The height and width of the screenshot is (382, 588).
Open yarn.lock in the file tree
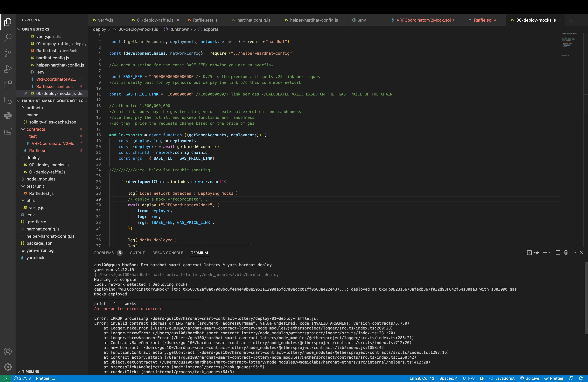(x=52, y=258)
